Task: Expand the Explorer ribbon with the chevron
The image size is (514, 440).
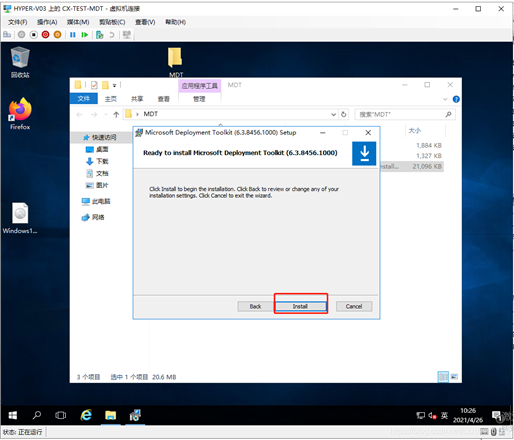Action: (x=445, y=99)
